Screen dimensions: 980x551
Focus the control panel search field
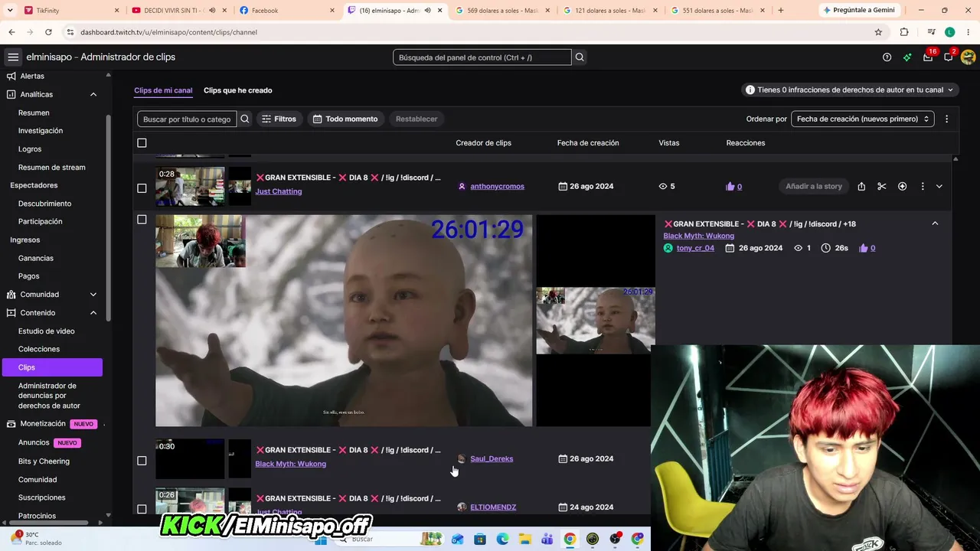pos(482,57)
